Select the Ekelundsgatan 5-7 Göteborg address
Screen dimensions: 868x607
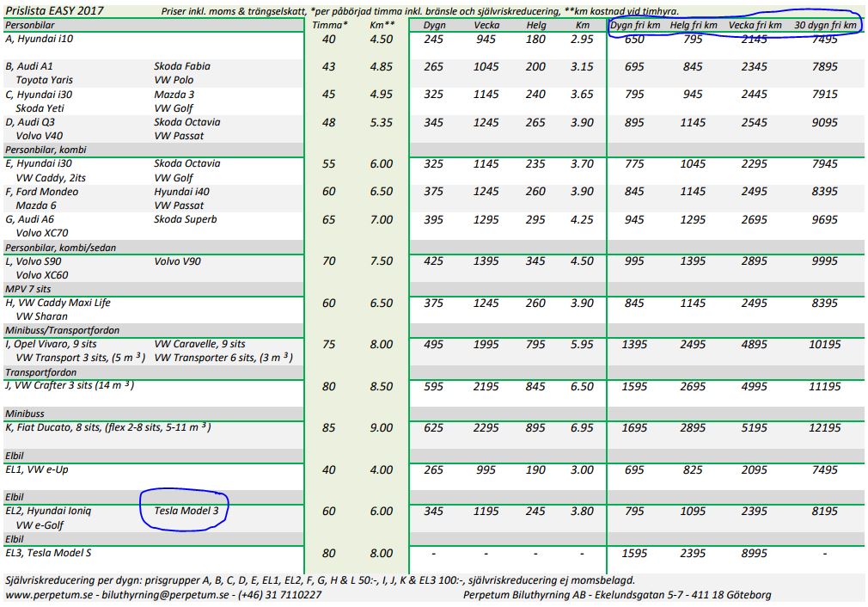click(684, 595)
